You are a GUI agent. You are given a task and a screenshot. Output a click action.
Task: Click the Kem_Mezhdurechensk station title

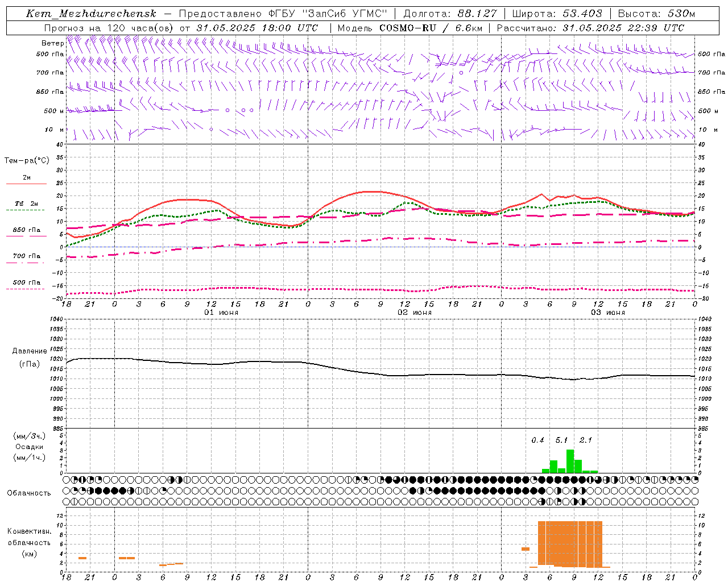click(x=91, y=14)
